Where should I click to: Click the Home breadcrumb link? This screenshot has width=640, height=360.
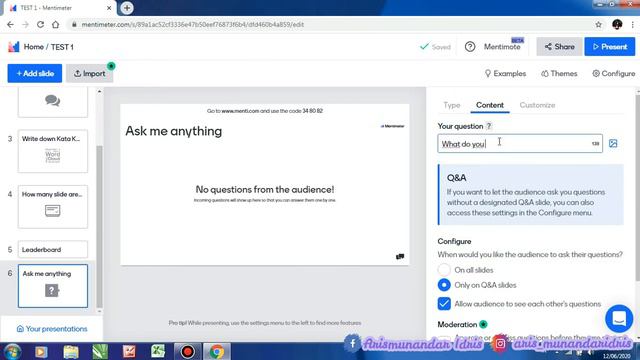click(33, 47)
